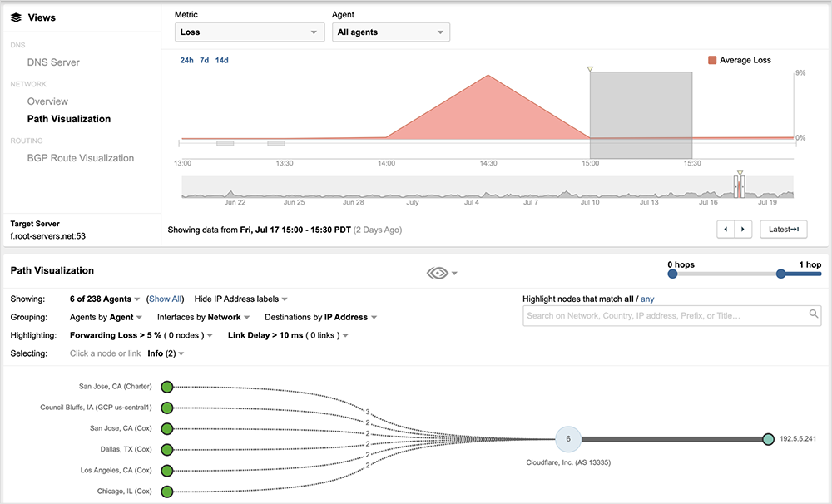Expand Hide IP Address labels dropdown

(241, 299)
